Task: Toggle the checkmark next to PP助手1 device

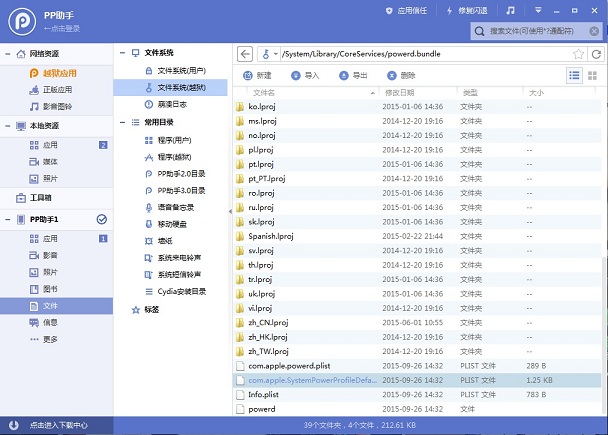Action: pos(101,219)
